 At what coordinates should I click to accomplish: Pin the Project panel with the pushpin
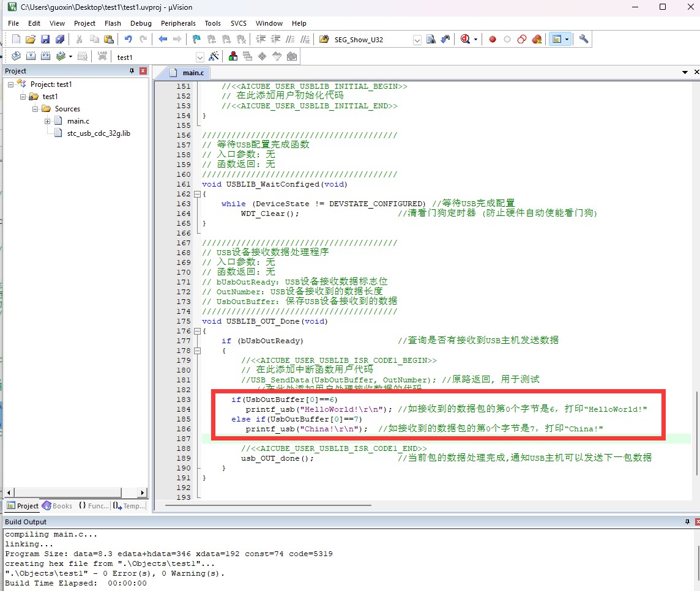[x=132, y=71]
